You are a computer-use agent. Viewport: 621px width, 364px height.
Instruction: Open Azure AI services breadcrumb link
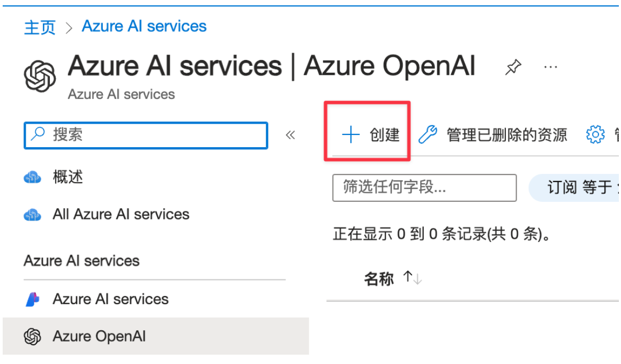(x=144, y=26)
